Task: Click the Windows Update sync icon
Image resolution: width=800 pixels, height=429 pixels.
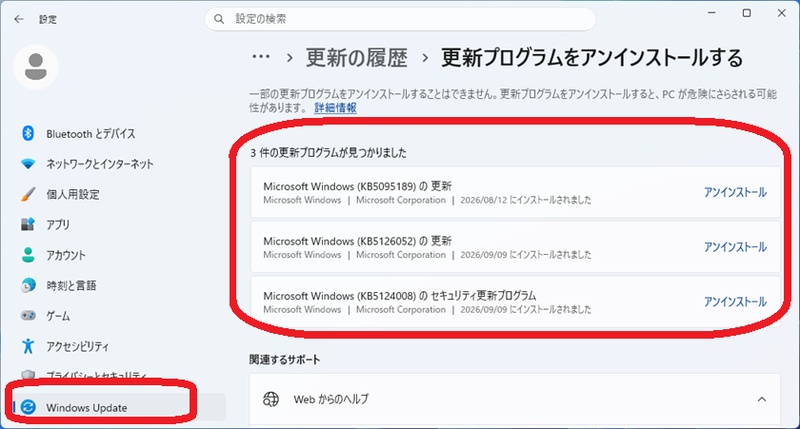Action: pyautogui.click(x=28, y=407)
